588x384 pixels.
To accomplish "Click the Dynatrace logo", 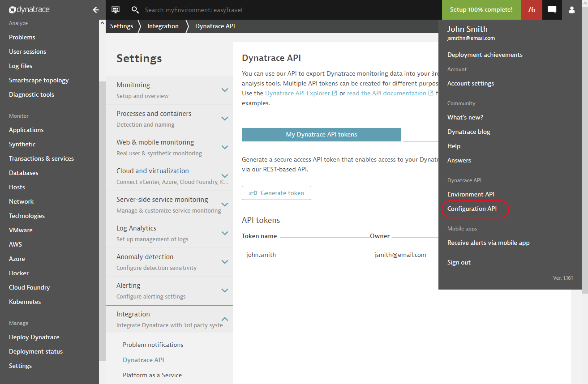I will click(x=29, y=9).
